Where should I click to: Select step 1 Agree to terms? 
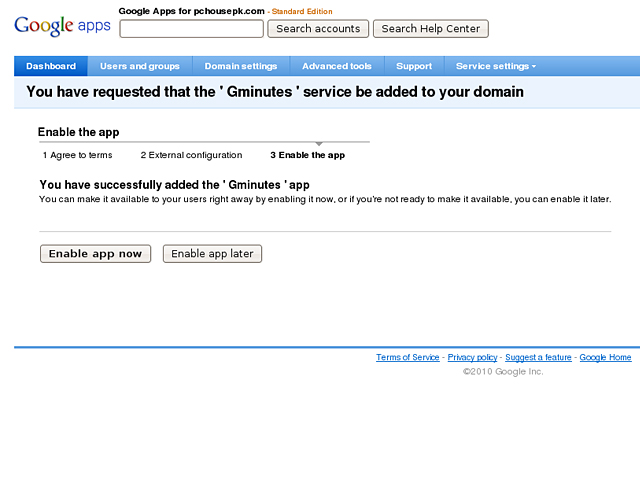click(x=78, y=155)
